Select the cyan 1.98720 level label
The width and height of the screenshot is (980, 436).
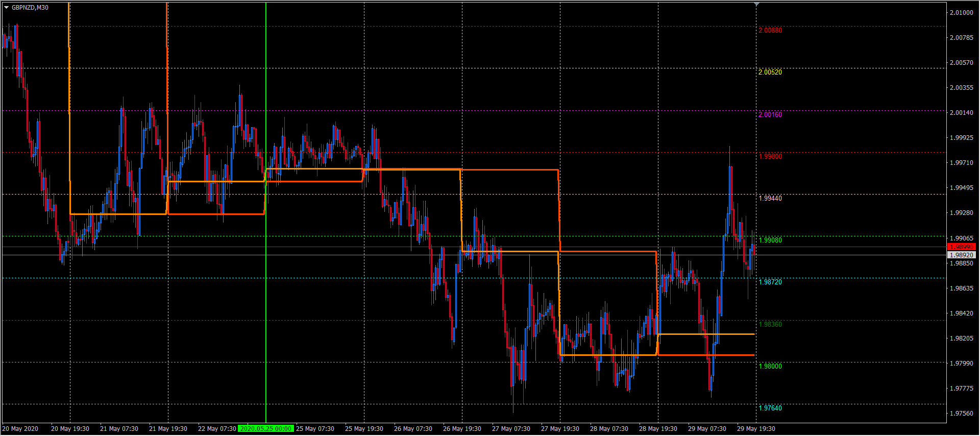[x=770, y=282]
